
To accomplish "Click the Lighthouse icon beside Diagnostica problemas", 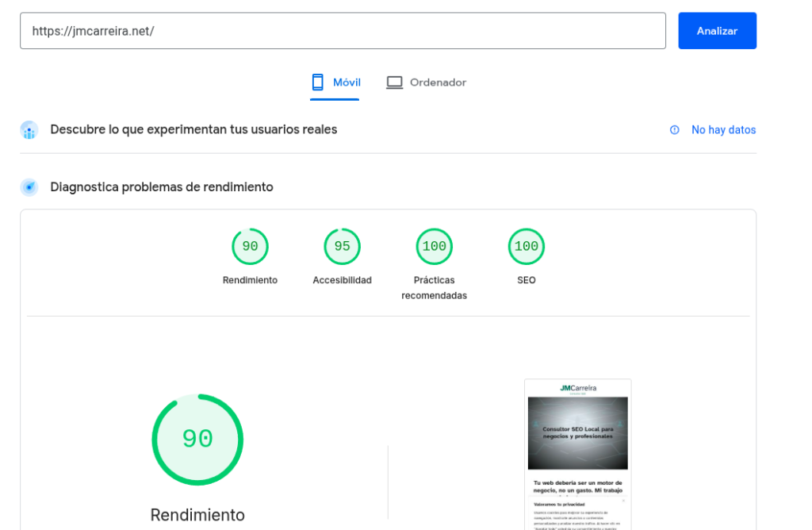I will 29,187.
